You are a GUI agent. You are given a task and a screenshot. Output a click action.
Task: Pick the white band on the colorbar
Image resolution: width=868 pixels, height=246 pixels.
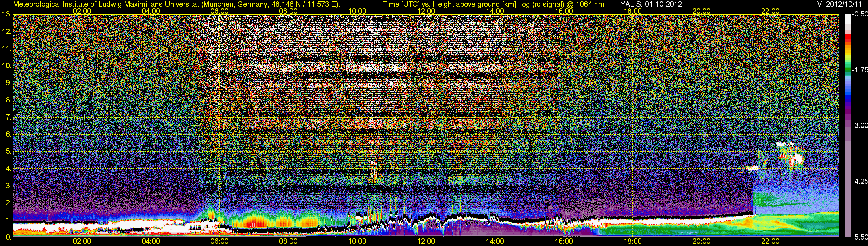pyautogui.click(x=847, y=20)
